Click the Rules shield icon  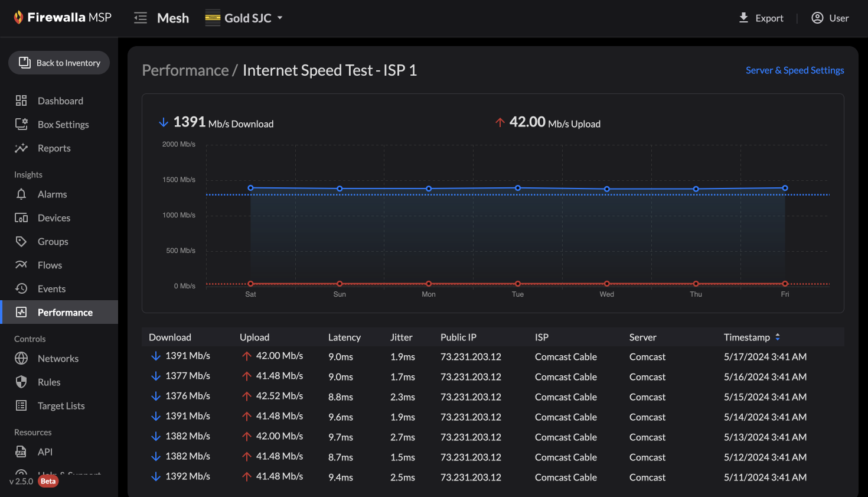pos(21,382)
